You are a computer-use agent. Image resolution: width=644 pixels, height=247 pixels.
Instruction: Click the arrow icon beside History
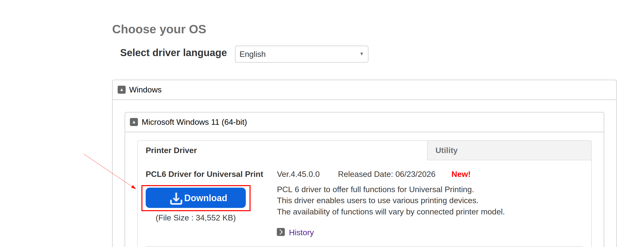(x=281, y=232)
